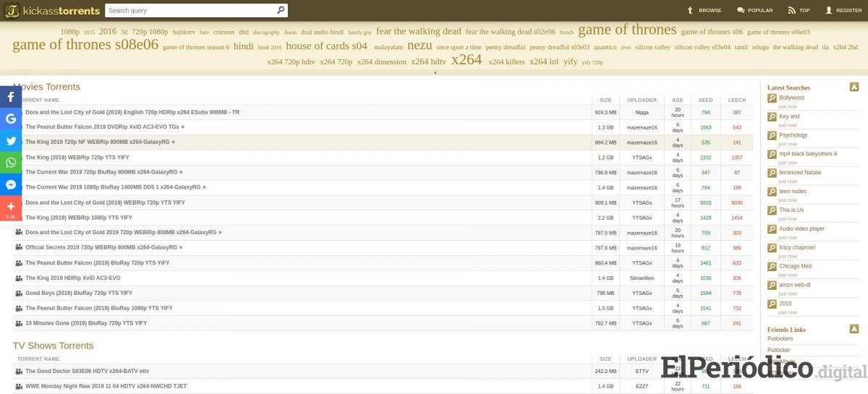Click the video icon beside WWE Monday Night Raw
The height and width of the screenshot is (394, 868).
point(19,386)
